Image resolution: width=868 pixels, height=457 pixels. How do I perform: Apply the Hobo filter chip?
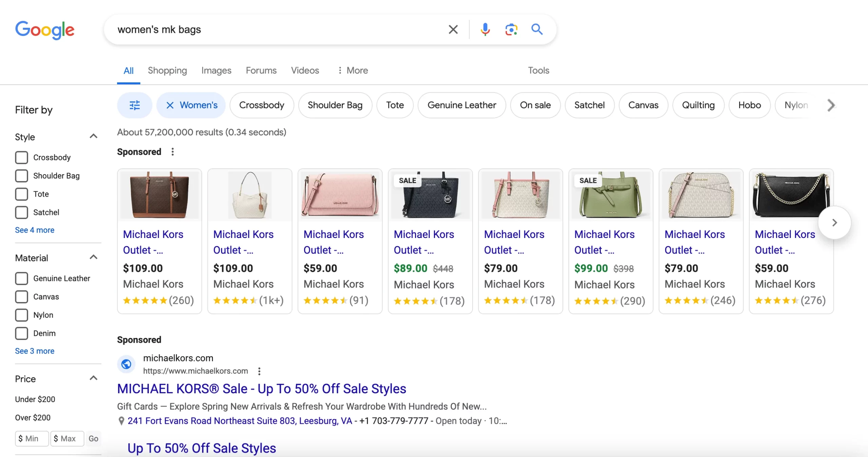(750, 105)
